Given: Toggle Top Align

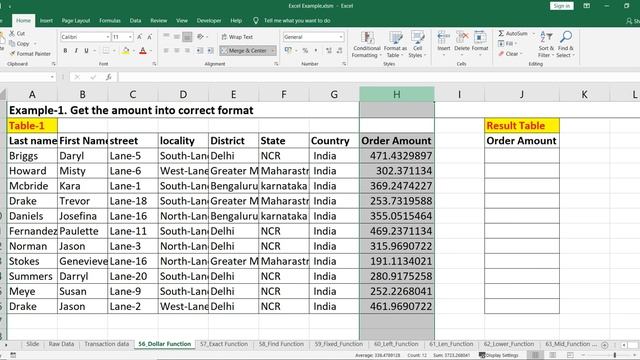Looking at the screenshot, I should tap(166, 37).
